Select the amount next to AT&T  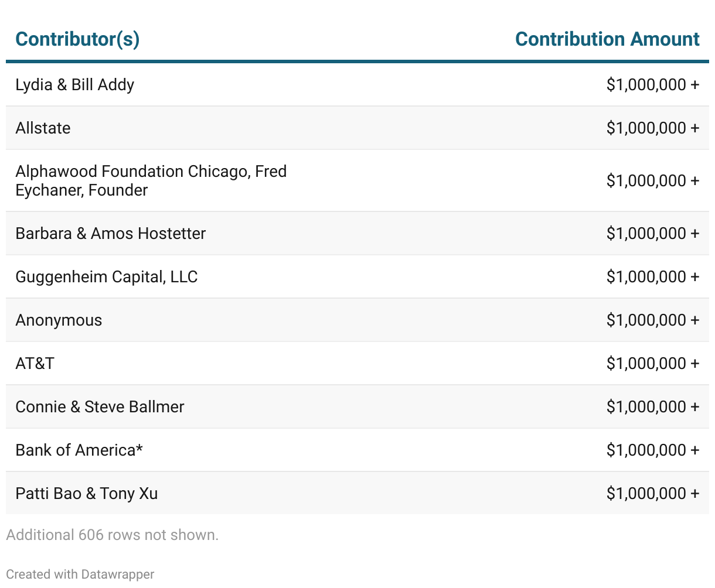(x=652, y=364)
